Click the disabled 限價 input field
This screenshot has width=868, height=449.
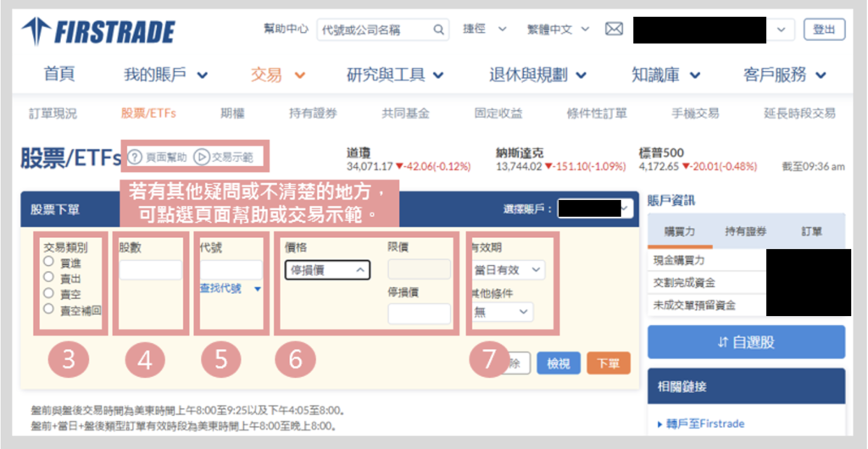click(x=419, y=269)
